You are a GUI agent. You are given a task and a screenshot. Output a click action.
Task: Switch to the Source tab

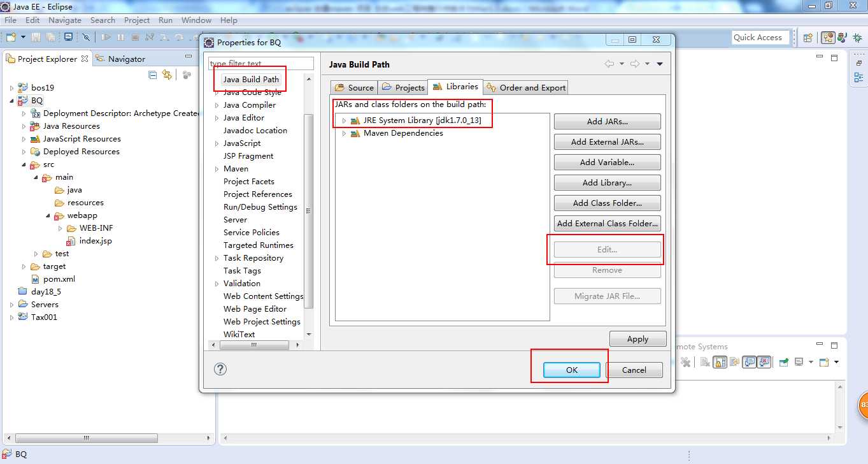[354, 87]
